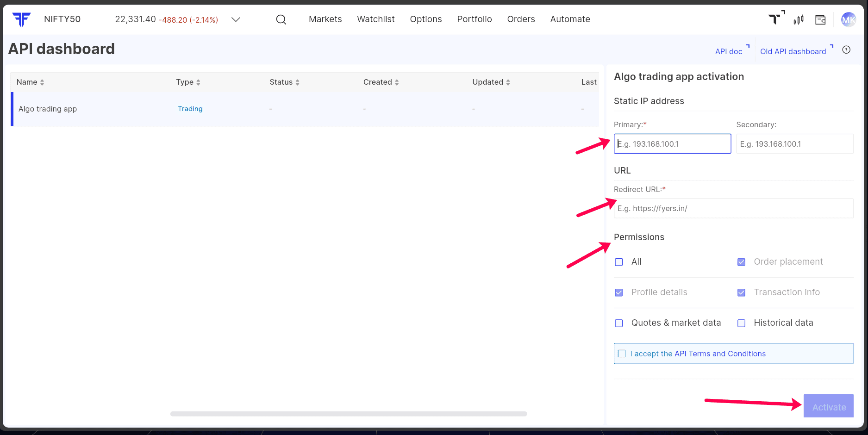
Task: Open the candlestick chart icon
Action: point(799,19)
